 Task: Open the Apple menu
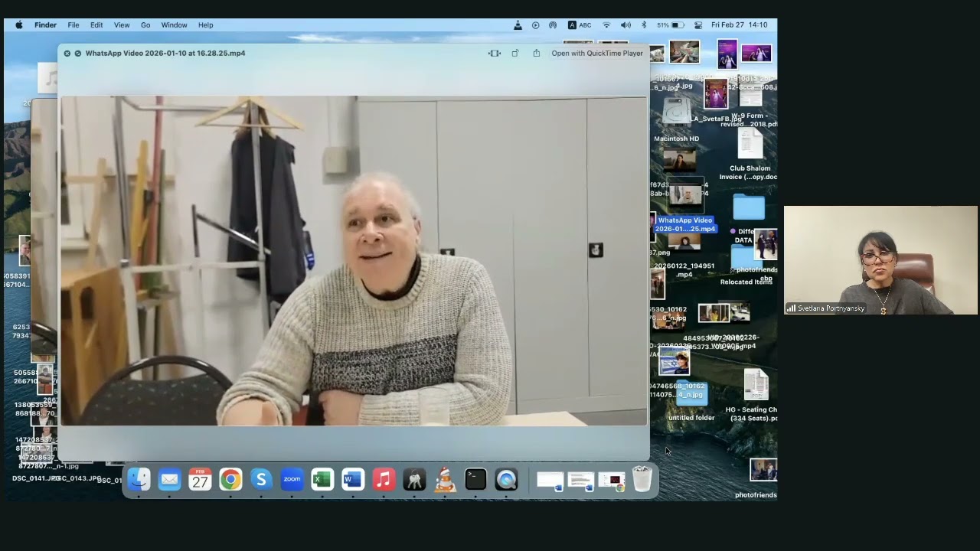click(18, 24)
